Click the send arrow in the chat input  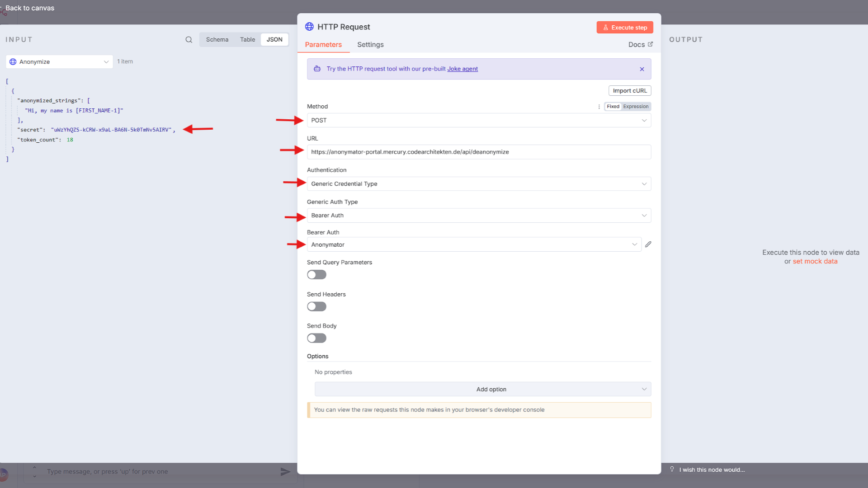coord(285,471)
